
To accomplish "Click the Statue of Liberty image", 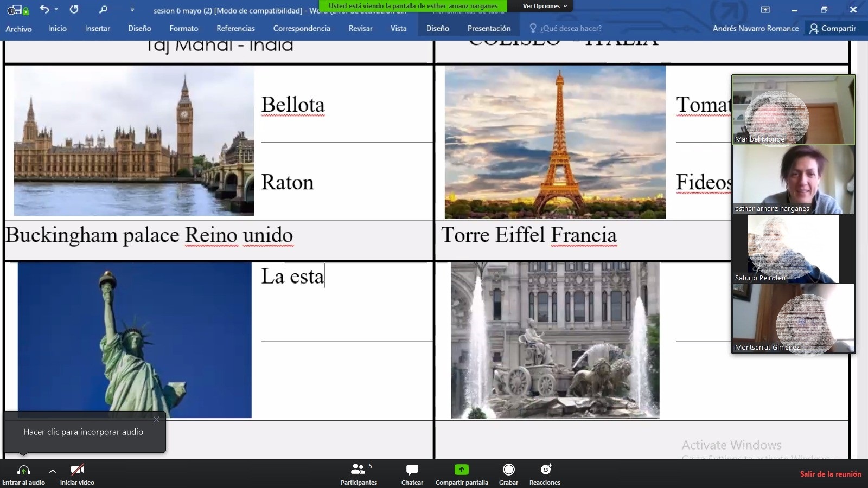I will pyautogui.click(x=135, y=340).
